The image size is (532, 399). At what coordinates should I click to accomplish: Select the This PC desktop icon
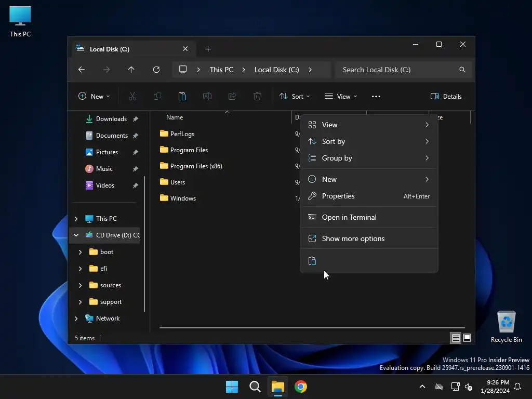20,21
